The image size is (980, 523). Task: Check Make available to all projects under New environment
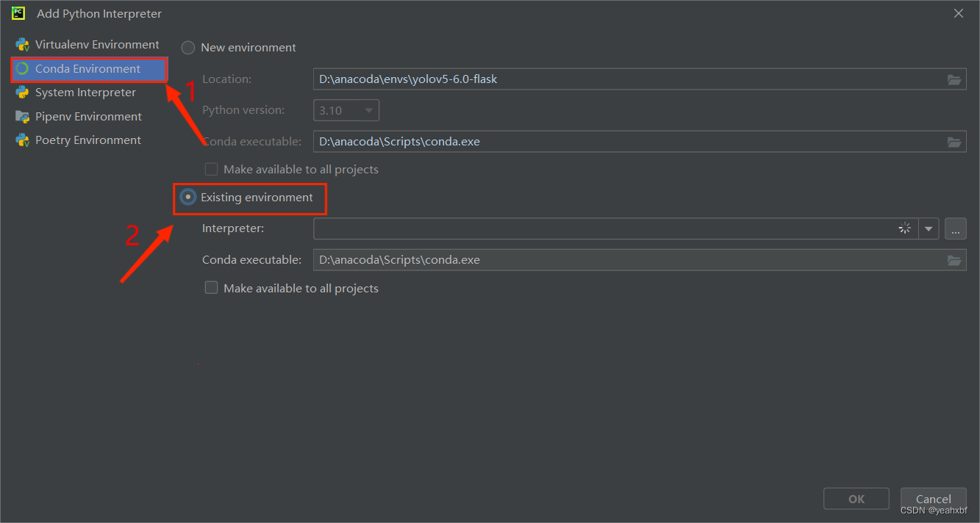click(212, 170)
